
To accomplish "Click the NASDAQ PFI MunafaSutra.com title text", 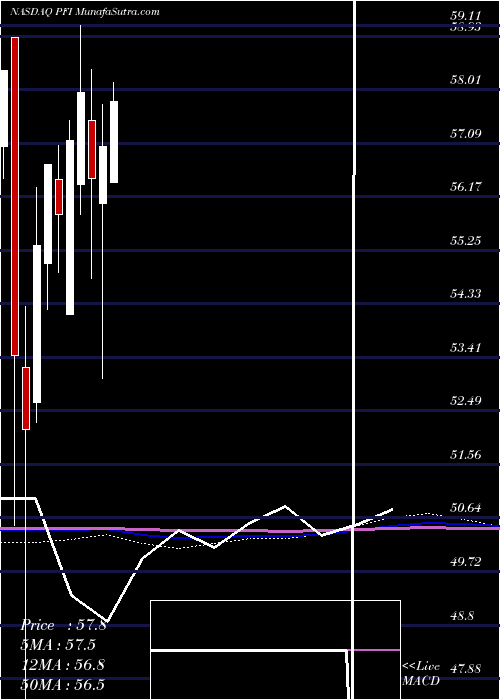I will point(85,12).
